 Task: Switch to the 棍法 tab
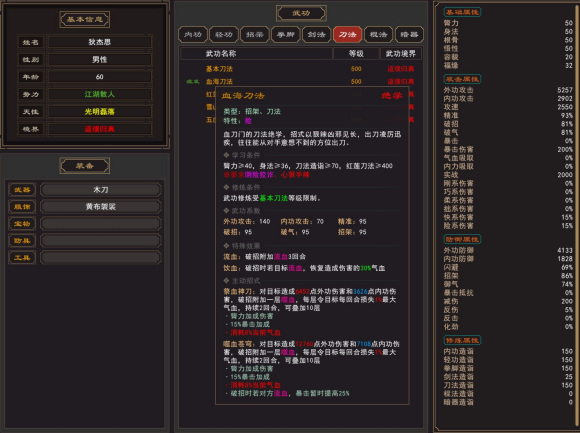[x=378, y=35]
